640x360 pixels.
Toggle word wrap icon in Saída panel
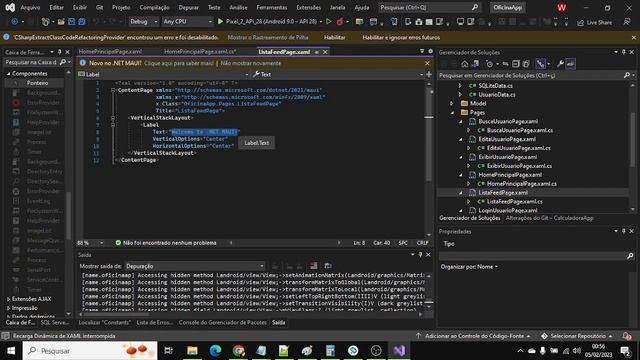click(x=328, y=266)
